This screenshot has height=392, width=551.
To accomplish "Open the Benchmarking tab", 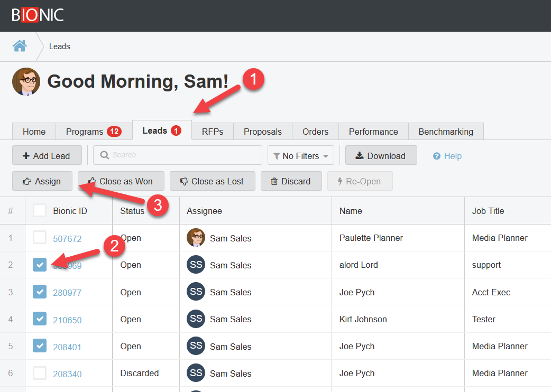I will pyautogui.click(x=445, y=132).
